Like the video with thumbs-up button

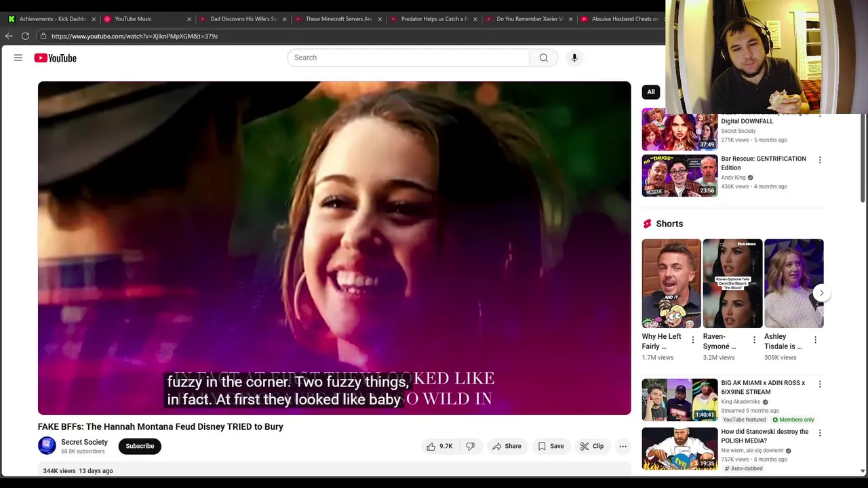tap(439, 446)
